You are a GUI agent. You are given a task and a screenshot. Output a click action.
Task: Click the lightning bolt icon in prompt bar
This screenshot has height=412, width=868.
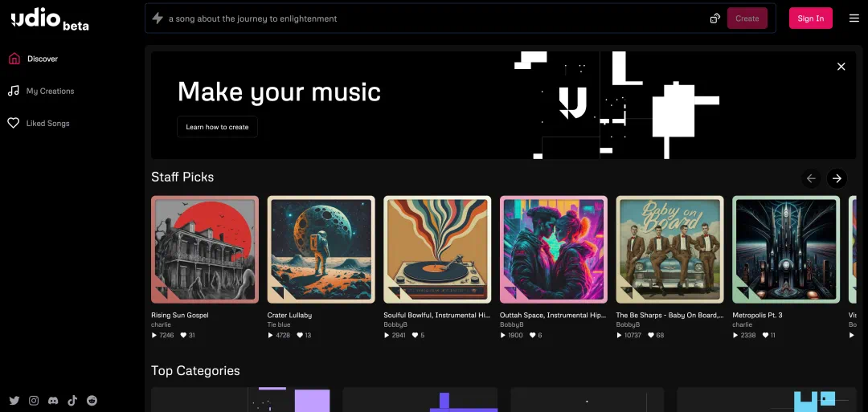point(158,18)
